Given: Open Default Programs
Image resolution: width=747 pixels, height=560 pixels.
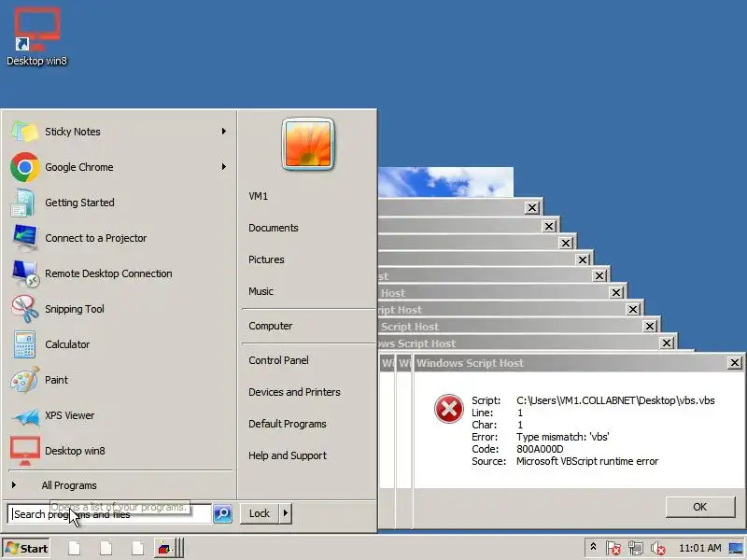Looking at the screenshot, I should coord(288,424).
